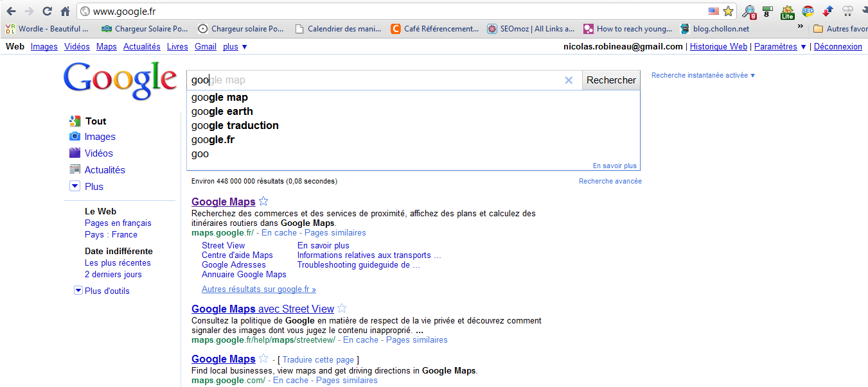Open Livres in the top navigation bar

(177, 47)
